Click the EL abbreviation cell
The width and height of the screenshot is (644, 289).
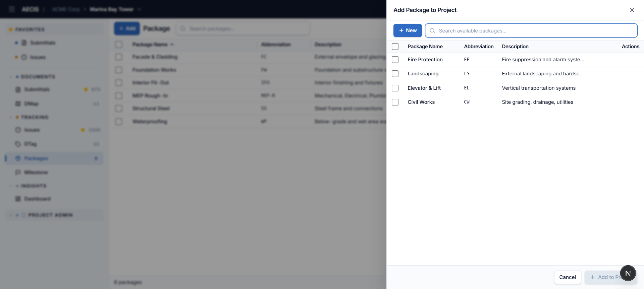click(x=467, y=88)
